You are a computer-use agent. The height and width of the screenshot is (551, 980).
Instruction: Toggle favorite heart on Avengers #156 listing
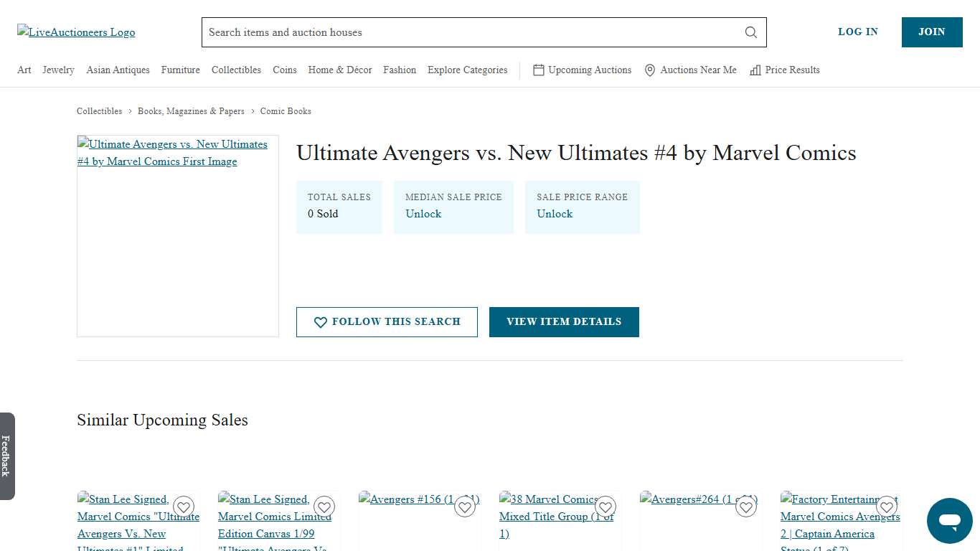pyautogui.click(x=465, y=507)
